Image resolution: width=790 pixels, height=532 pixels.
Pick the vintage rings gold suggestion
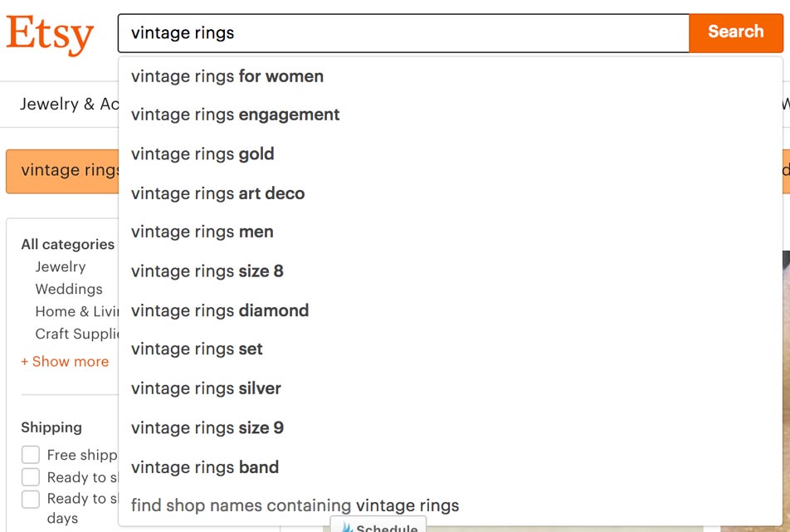pyautogui.click(x=450, y=154)
